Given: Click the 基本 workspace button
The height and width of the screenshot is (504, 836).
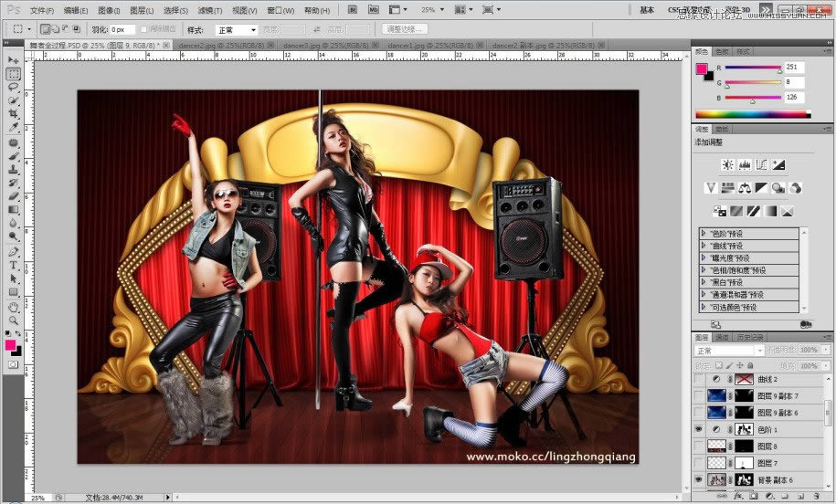Looking at the screenshot, I should coord(647,10).
